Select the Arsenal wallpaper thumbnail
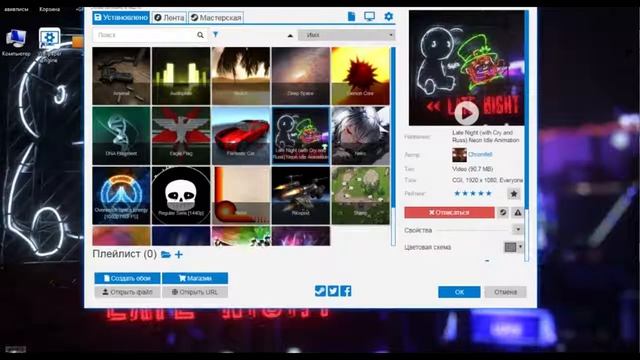640x360 pixels. [x=121, y=76]
